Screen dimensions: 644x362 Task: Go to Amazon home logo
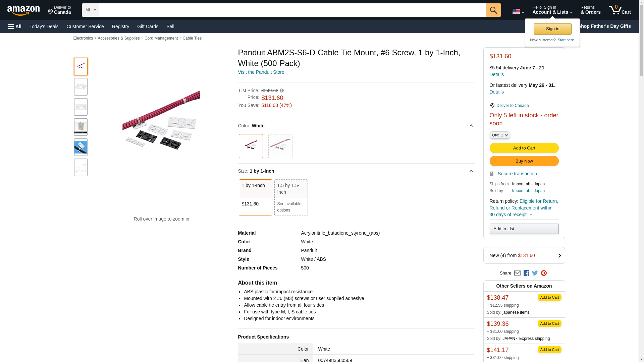(x=23, y=11)
